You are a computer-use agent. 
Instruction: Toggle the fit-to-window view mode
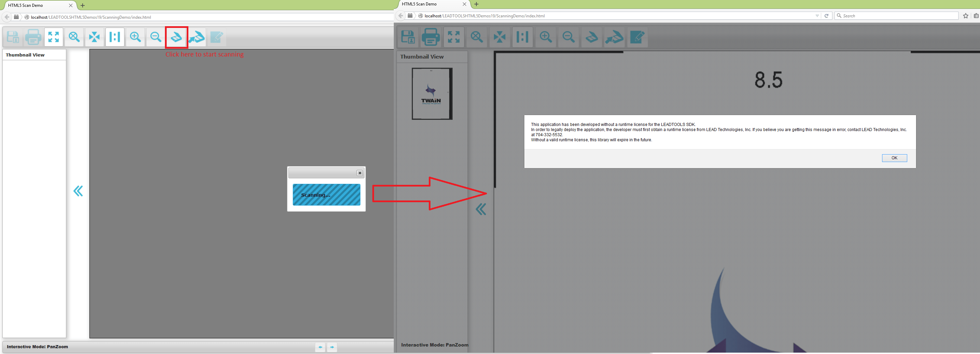[53, 36]
